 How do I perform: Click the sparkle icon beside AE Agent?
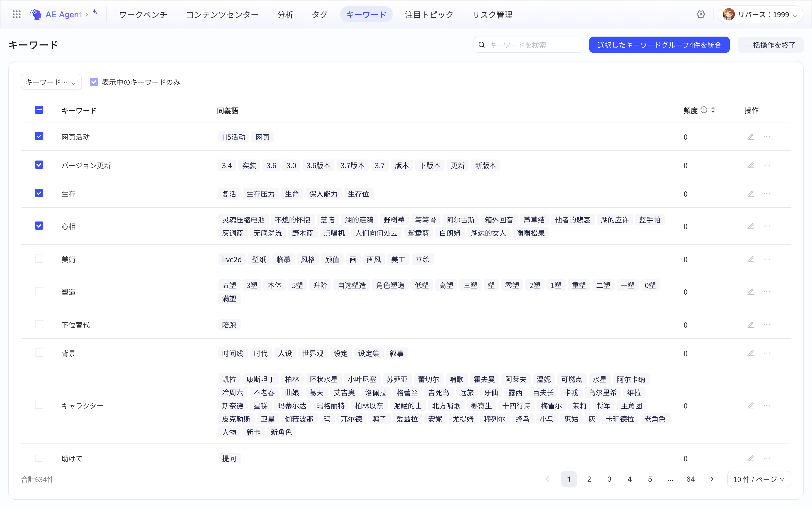[x=95, y=12]
